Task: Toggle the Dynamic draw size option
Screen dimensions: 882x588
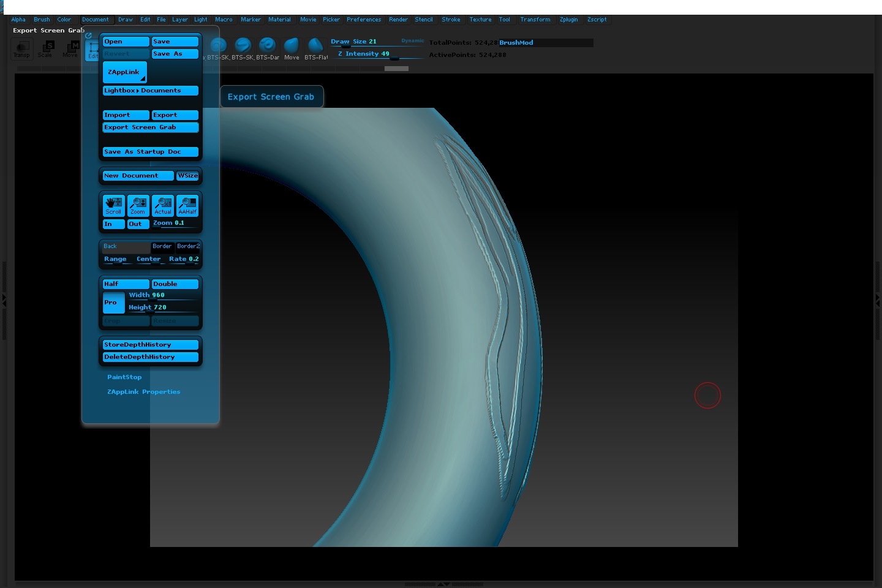Action: click(x=412, y=41)
